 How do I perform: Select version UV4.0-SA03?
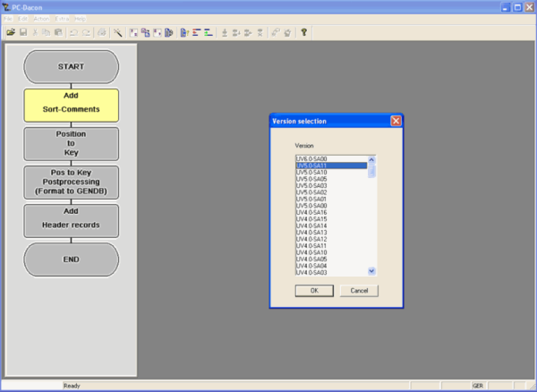coord(331,272)
